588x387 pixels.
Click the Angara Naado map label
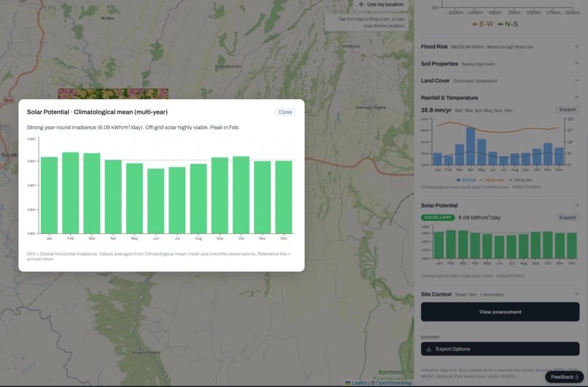point(146,353)
